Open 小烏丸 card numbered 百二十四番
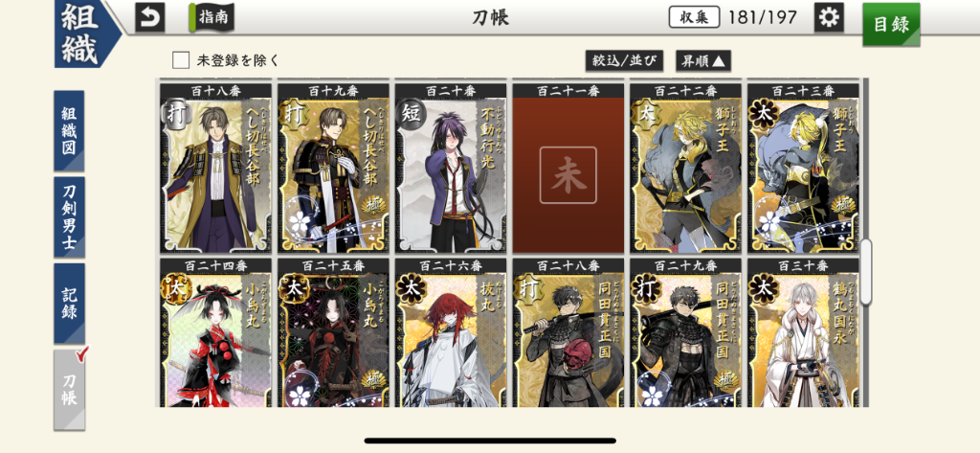 pos(215,333)
